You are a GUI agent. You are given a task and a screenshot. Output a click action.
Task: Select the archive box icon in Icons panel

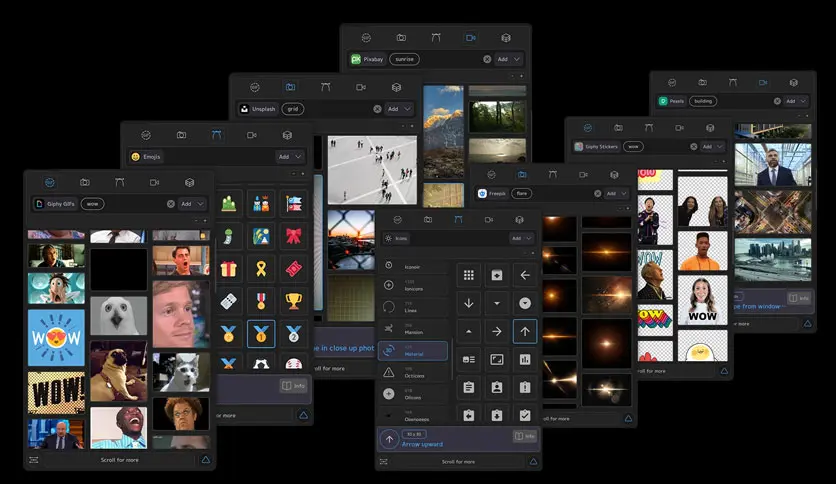pyautogui.click(x=496, y=275)
